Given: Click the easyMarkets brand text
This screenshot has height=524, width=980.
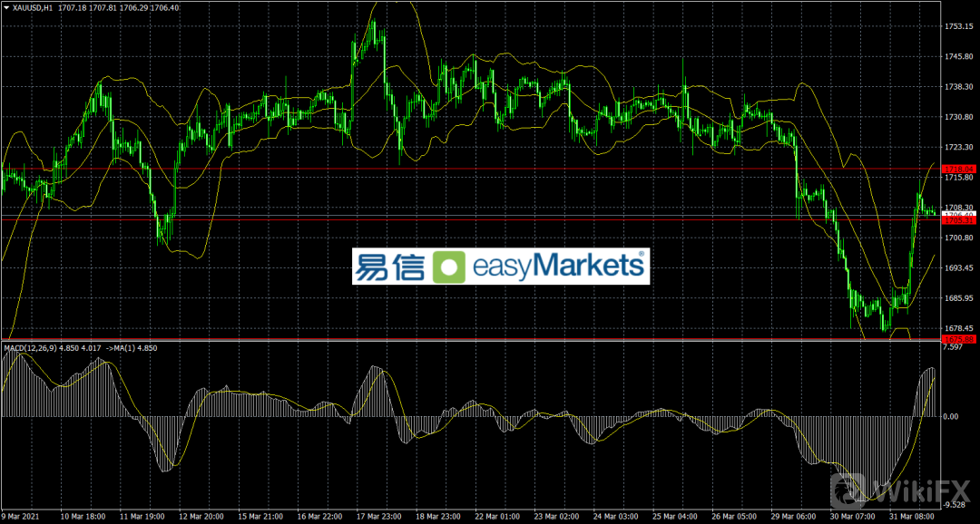Looking at the screenshot, I should [558, 267].
